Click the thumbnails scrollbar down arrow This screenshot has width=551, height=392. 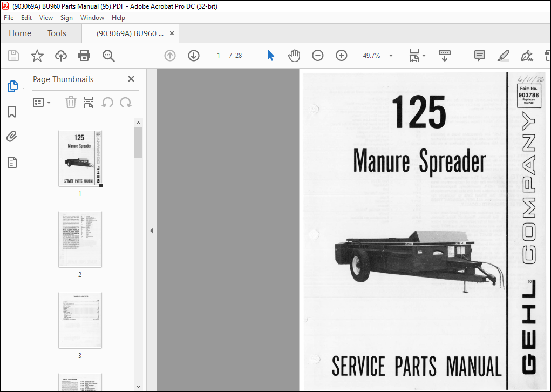click(139, 387)
